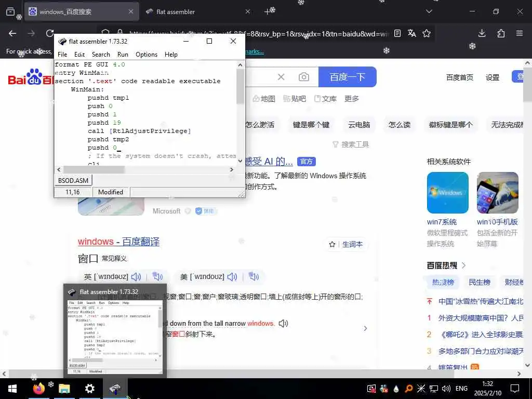The image size is (532, 399).
Task: Expand the 更多 search categories
Action: click(352, 99)
